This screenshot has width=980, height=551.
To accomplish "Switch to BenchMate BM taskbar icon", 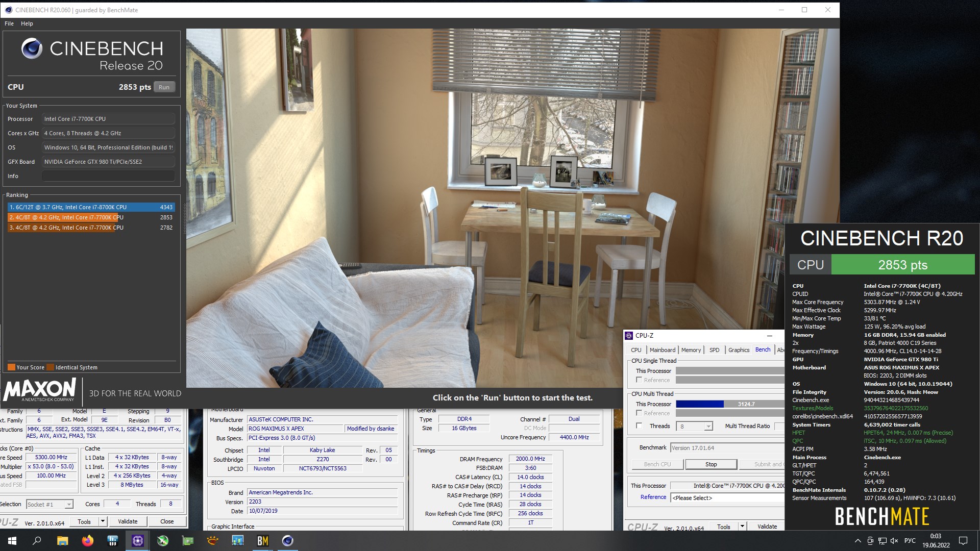I will tap(263, 541).
